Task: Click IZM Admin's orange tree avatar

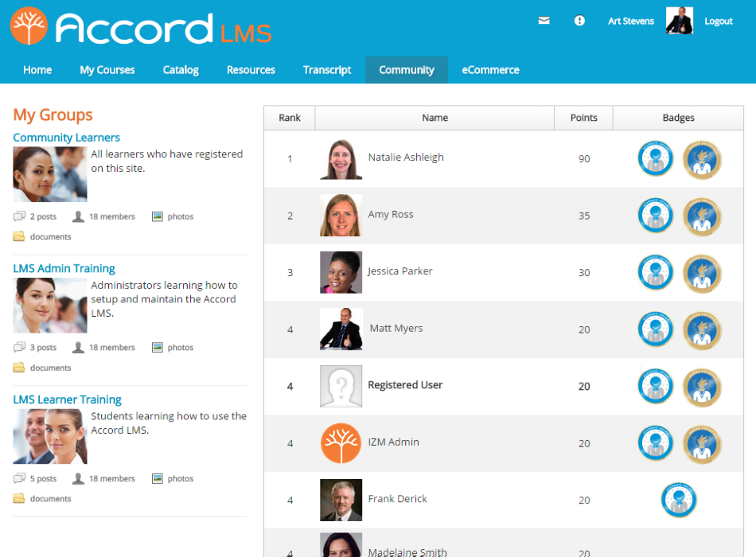Action: tap(341, 442)
